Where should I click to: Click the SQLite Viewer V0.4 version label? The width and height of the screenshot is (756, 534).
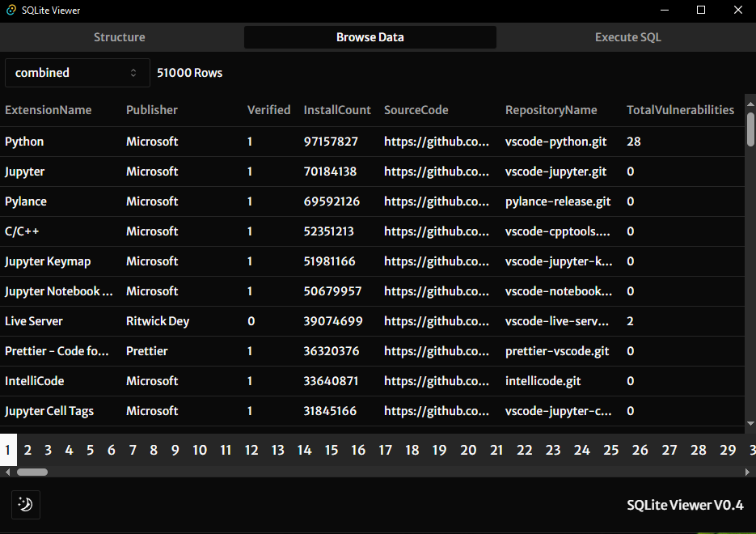pos(685,505)
